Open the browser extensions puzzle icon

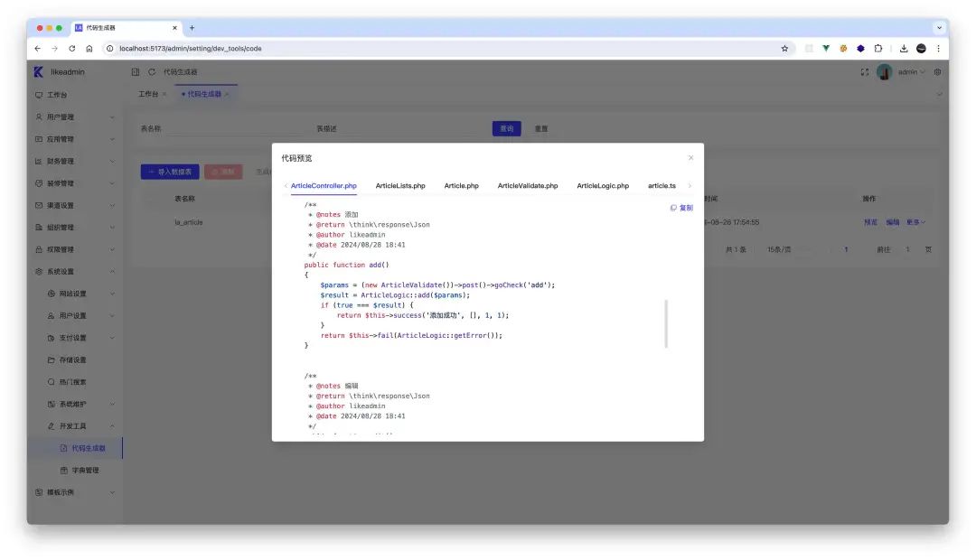[878, 49]
